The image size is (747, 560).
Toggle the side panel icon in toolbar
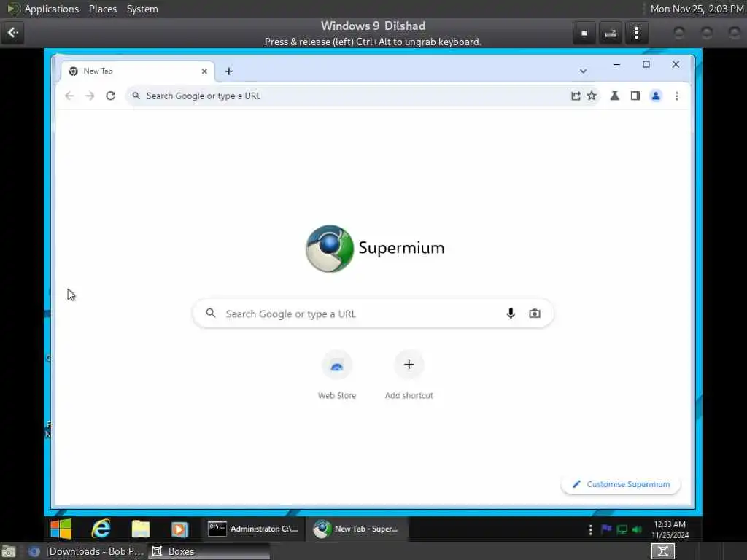tap(635, 96)
